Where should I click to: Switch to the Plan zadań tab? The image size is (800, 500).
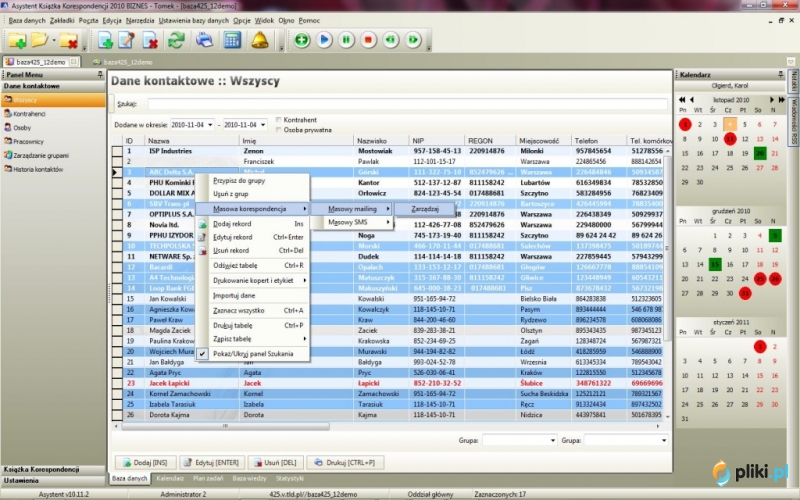click(x=208, y=479)
